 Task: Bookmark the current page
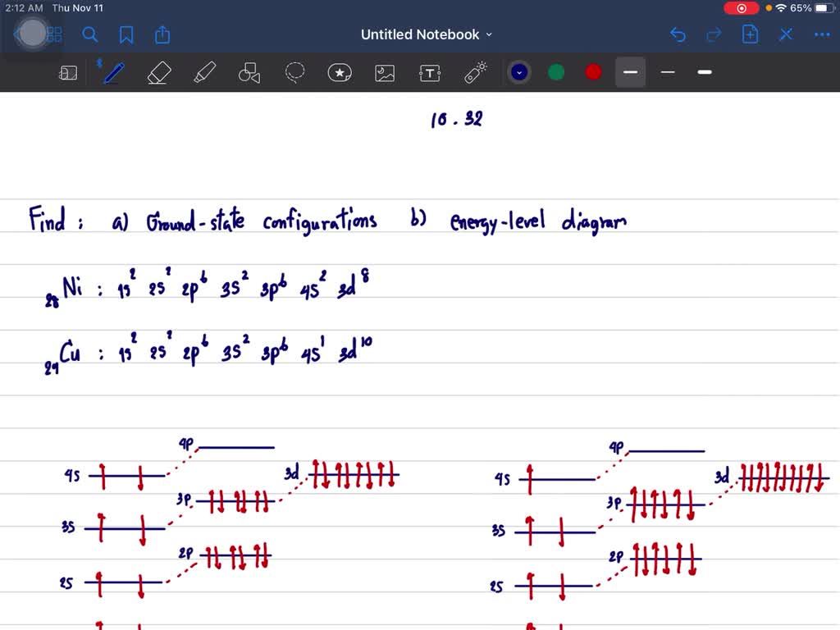[x=126, y=34]
